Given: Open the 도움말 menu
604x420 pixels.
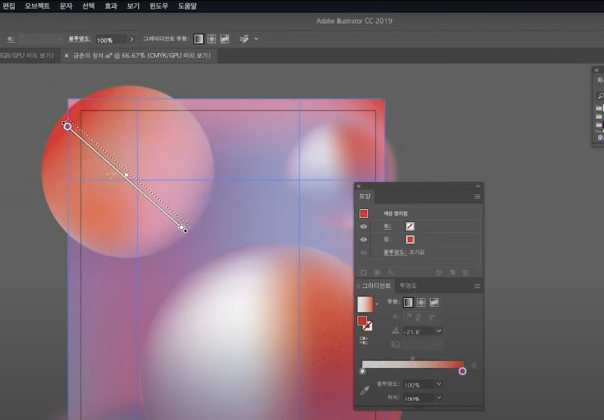Looking at the screenshot, I should tap(187, 6).
